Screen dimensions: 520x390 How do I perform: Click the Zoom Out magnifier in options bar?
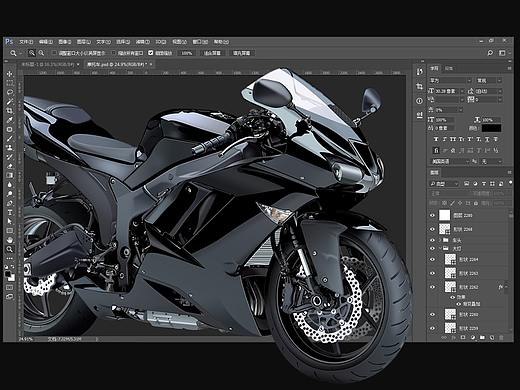41,53
